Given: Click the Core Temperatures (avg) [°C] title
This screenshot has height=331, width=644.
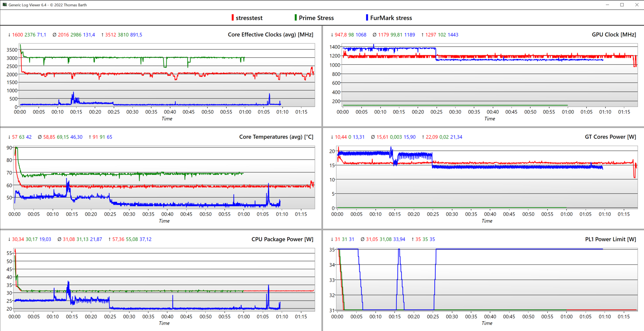Looking at the screenshot, I should [276, 137].
